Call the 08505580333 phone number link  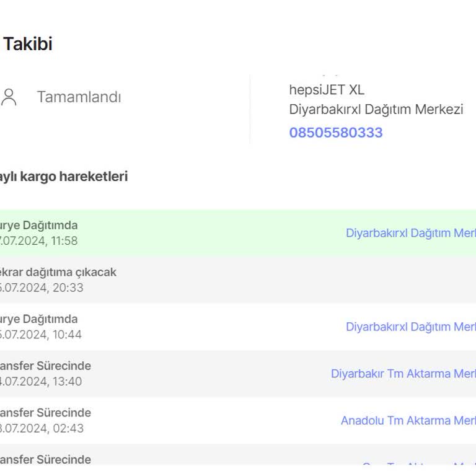(335, 133)
